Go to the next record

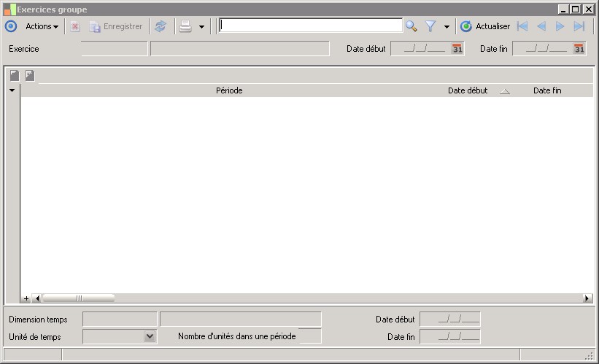pos(560,26)
